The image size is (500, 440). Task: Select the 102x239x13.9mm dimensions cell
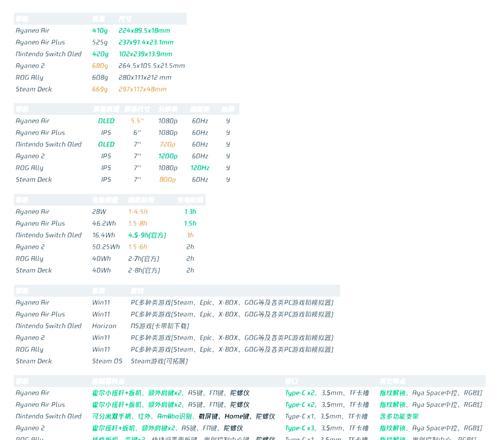[x=145, y=54]
